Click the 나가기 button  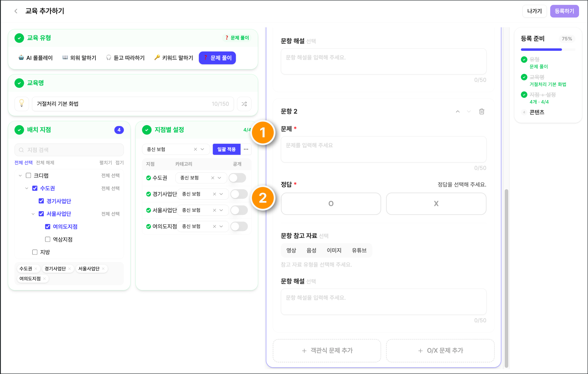(x=534, y=11)
